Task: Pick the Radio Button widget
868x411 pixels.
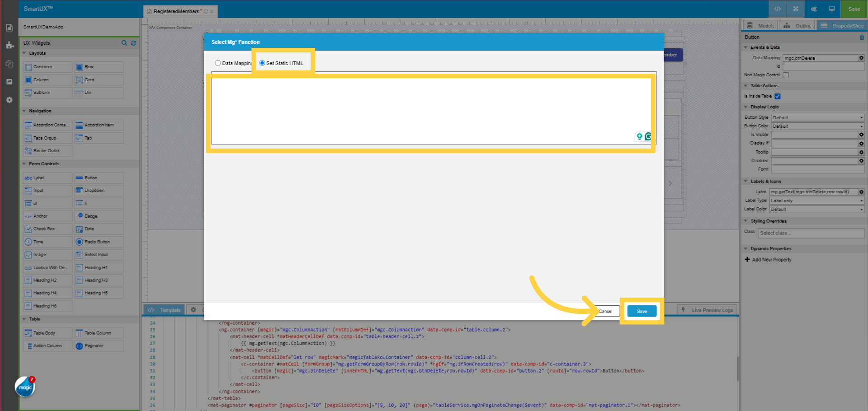Action: (99, 242)
